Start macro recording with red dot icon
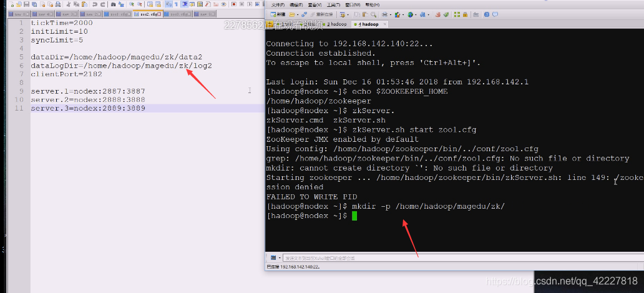644x293 pixels. click(x=234, y=4)
